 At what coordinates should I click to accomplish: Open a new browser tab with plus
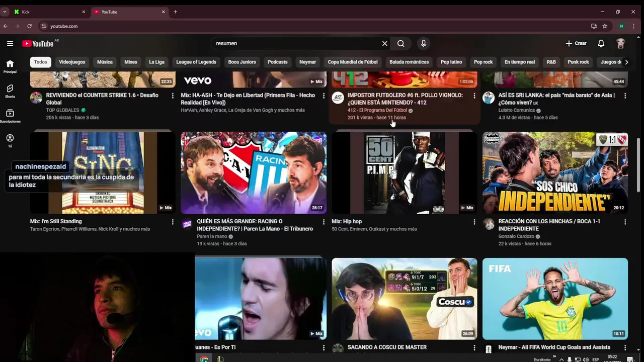click(x=175, y=12)
